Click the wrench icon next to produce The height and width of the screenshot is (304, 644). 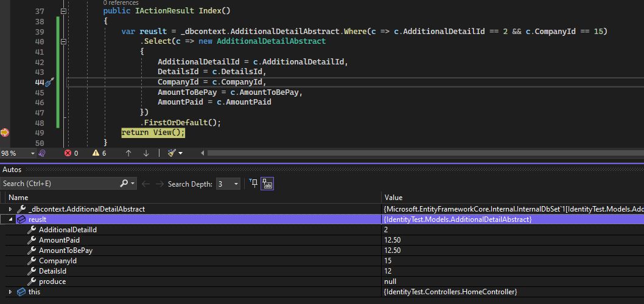tap(32, 282)
